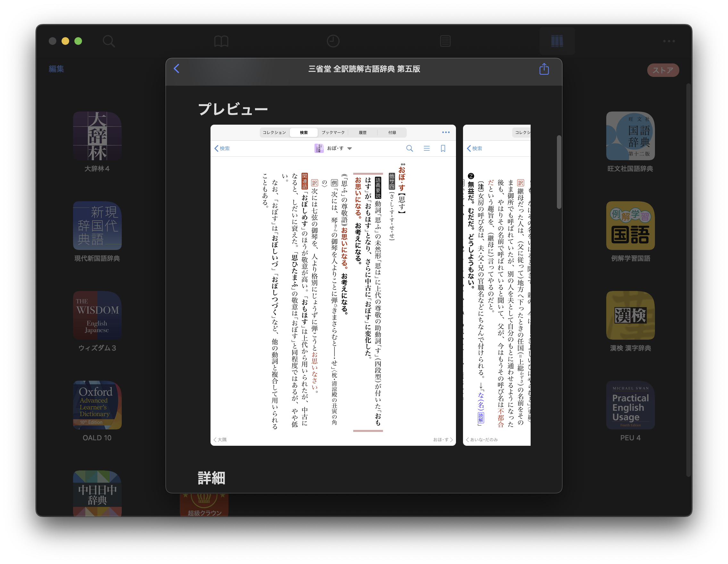Click the preview panel vertical scrollbar
The height and width of the screenshot is (564, 728).
(x=559, y=172)
